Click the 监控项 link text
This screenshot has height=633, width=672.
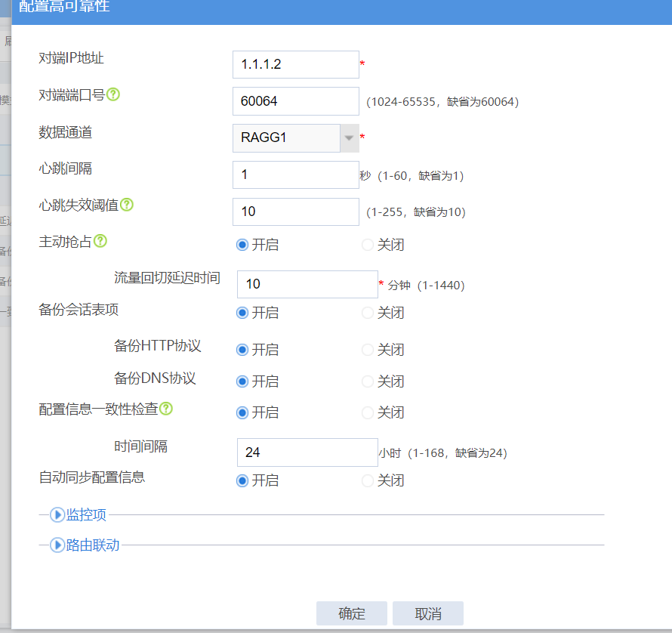pos(86,514)
